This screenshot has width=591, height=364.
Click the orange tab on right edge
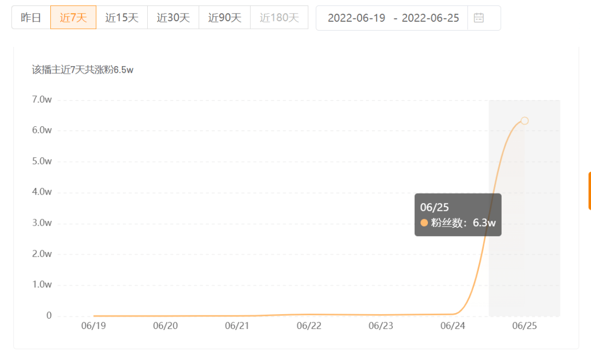click(589, 190)
